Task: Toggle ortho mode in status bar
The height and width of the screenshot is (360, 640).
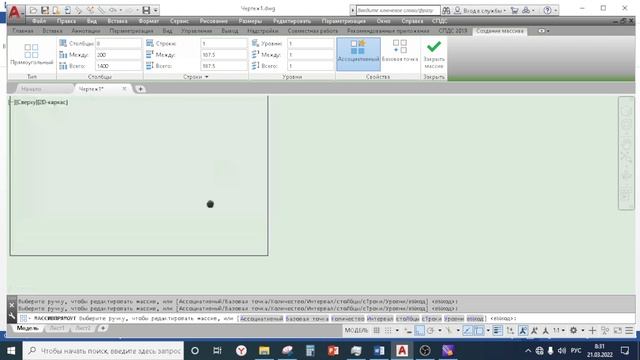Action: 419,330
